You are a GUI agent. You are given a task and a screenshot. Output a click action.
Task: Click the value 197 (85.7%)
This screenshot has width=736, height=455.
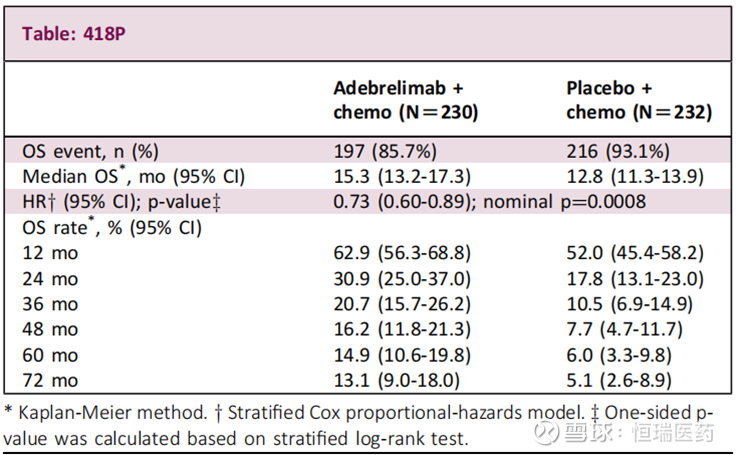tap(385, 151)
